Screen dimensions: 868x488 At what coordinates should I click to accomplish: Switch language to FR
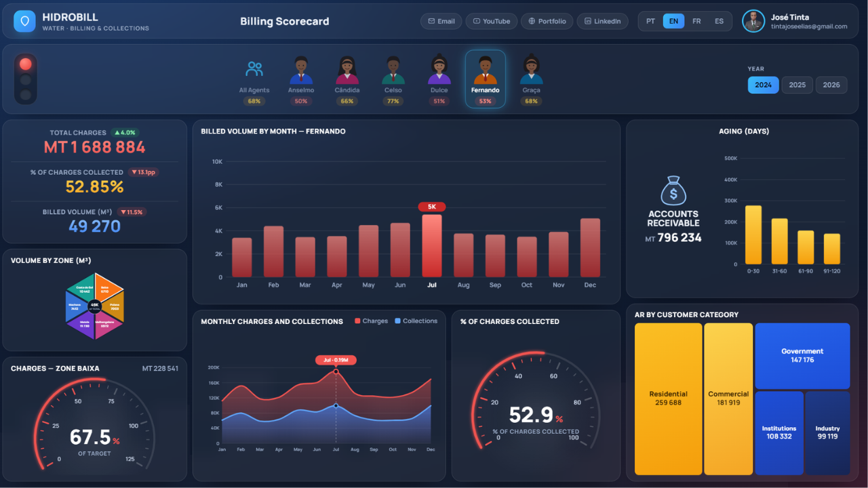tap(696, 22)
